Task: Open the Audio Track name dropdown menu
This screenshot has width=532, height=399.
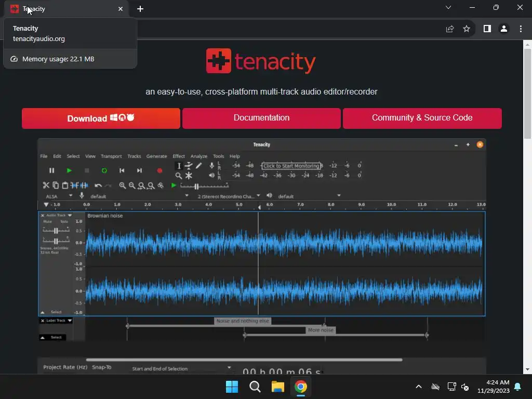Action: click(58, 215)
